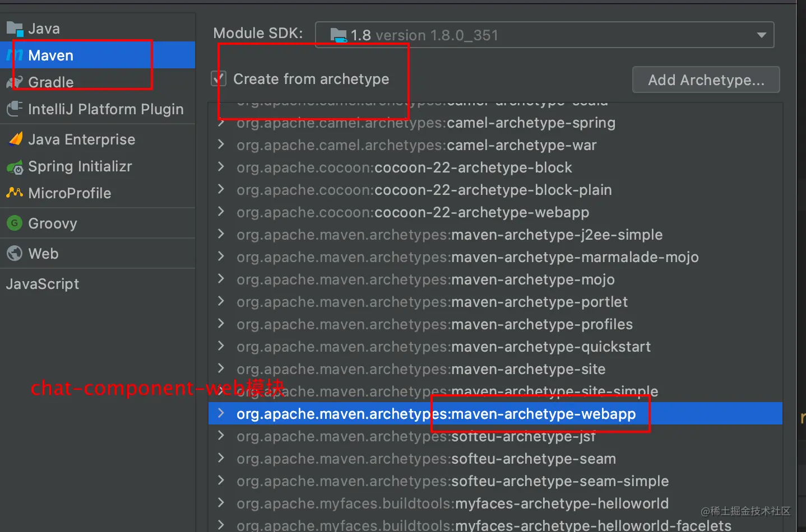806x532 pixels.
Task: Expand maven-archetype-mojo chevron
Action: tap(221, 279)
